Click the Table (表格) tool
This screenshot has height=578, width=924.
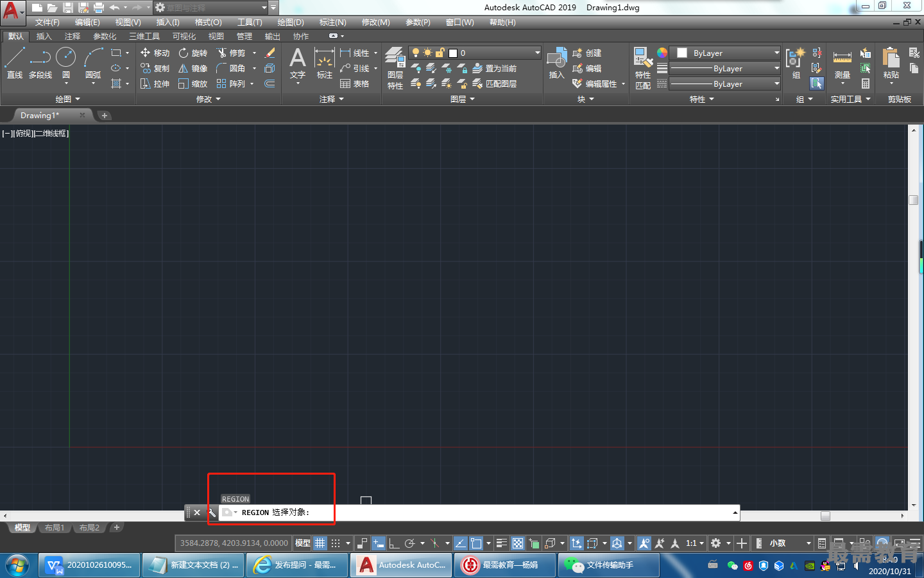pos(355,83)
